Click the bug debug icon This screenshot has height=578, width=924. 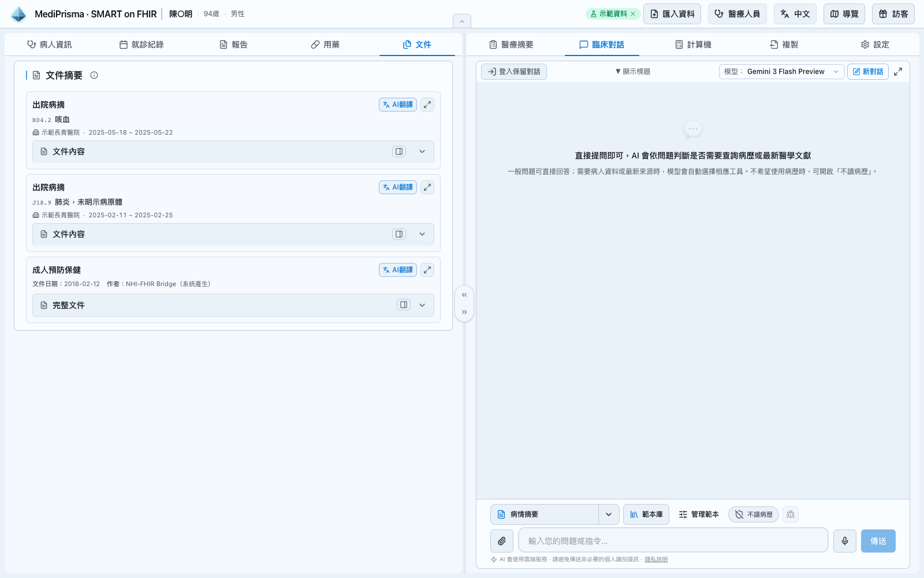[791, 514]
